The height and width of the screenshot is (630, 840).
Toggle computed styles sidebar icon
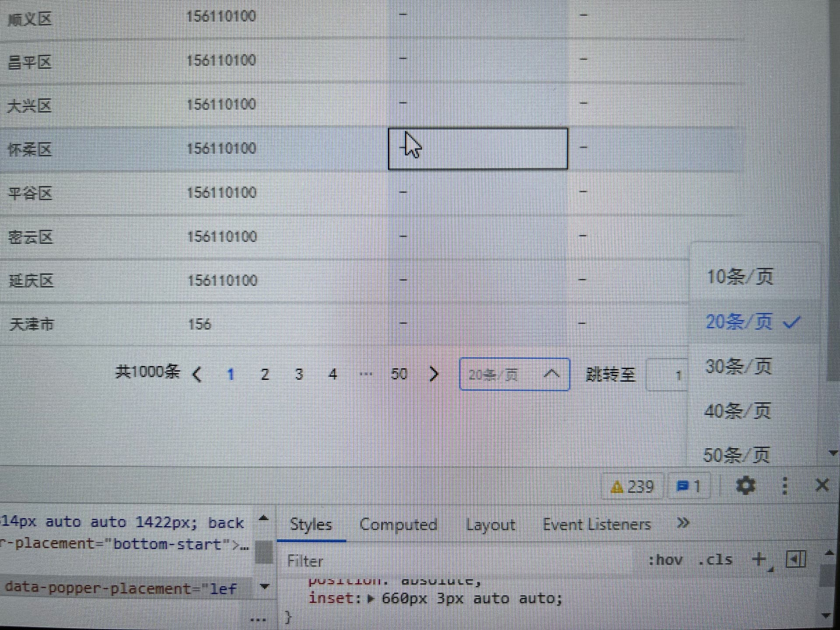(796, 559)
